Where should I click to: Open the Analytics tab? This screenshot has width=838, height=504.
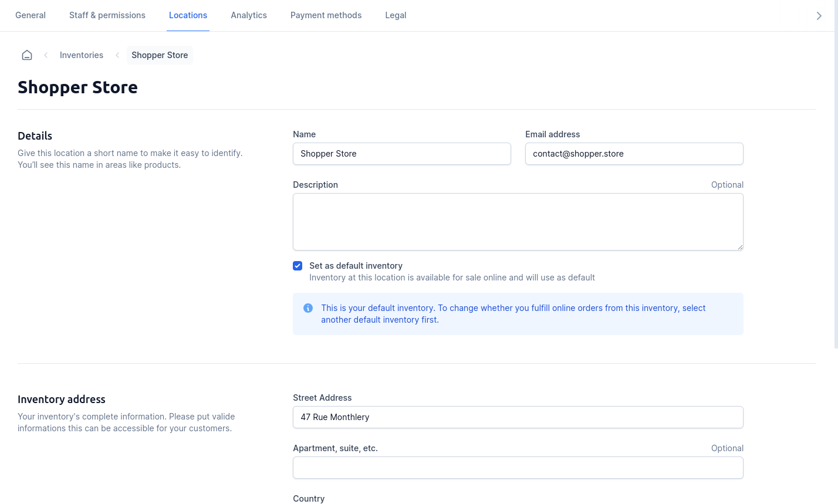click(249, 15)
